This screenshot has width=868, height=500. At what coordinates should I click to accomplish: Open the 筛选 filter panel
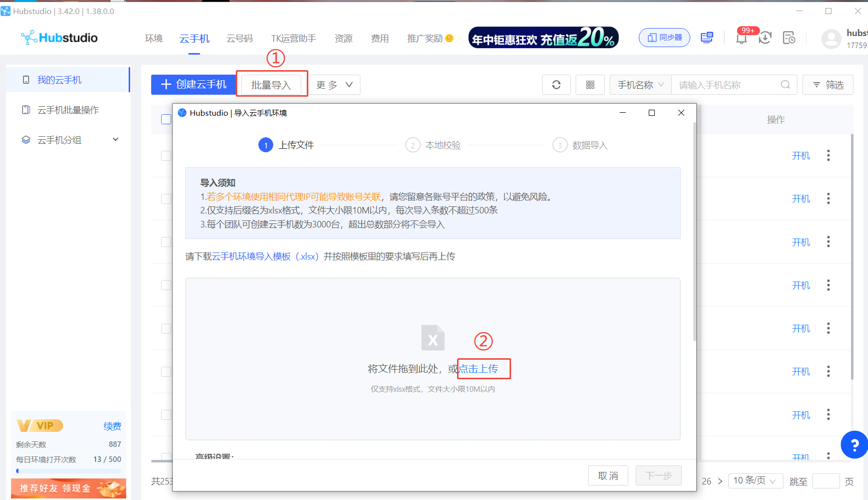coord(828,85)
